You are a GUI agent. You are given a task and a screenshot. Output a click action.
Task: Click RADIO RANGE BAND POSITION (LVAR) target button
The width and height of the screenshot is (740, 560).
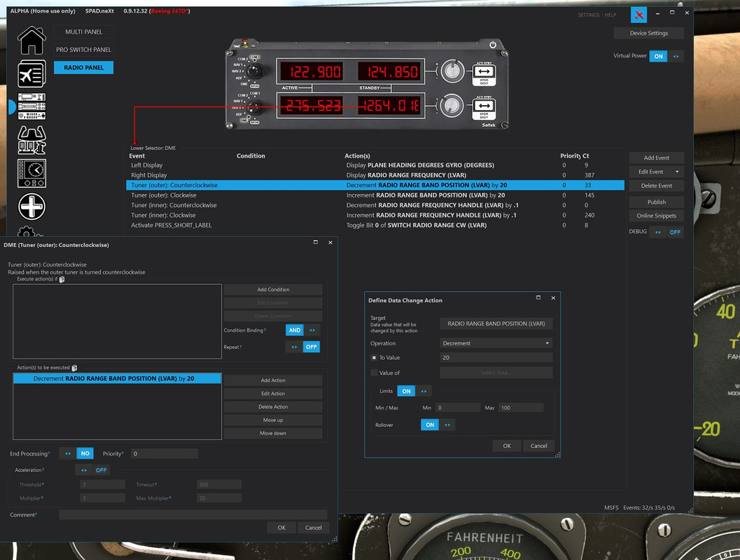(x=496, y=323)
